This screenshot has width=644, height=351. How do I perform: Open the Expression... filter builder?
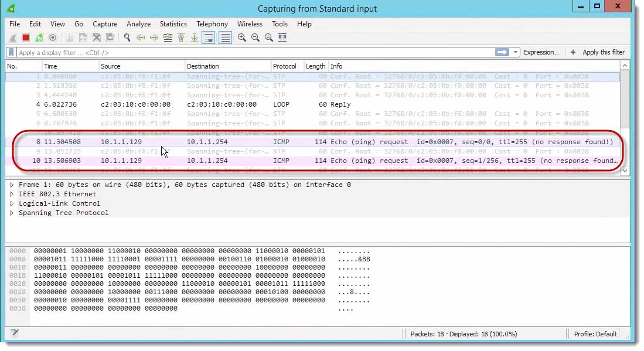click(x=541, y=52)
